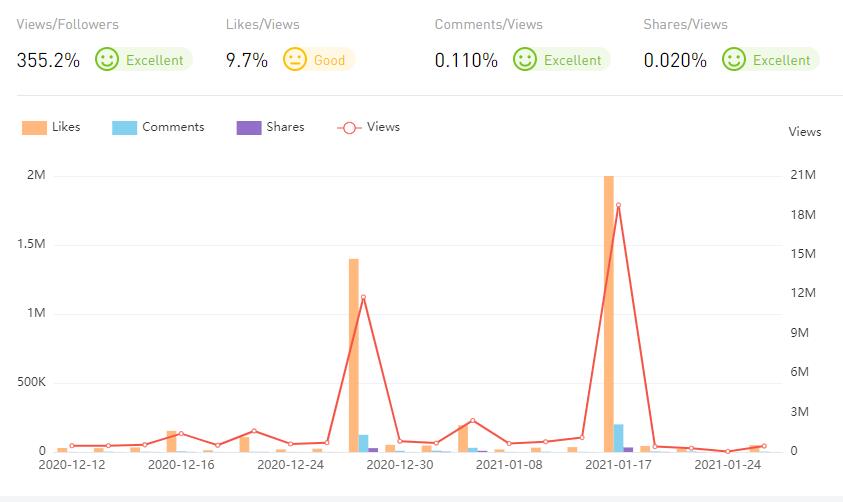Click the 2020-12-30 date axis label
The height and width of the screenshot is (502, 843).
400,465
